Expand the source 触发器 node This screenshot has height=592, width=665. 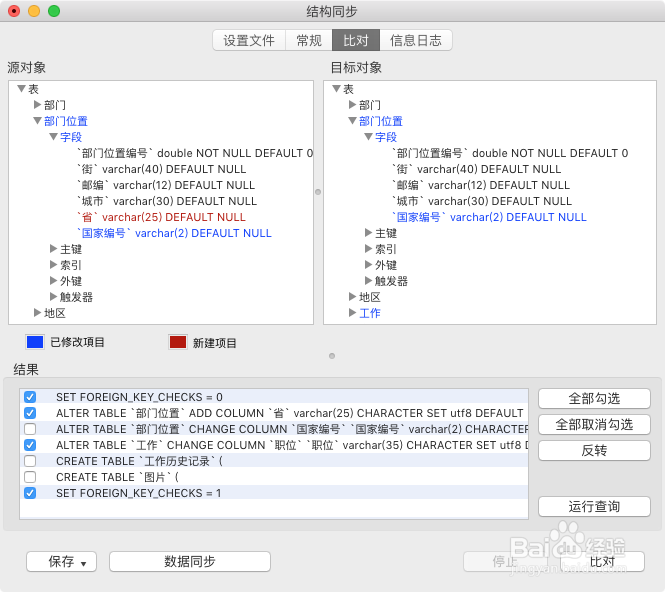[53, 296]
